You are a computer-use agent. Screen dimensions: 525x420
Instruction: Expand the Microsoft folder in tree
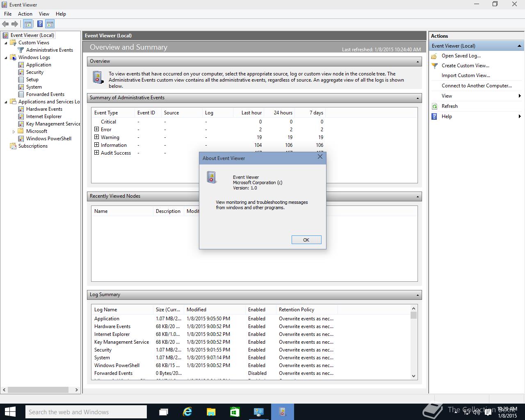click(x=14, y=132)
